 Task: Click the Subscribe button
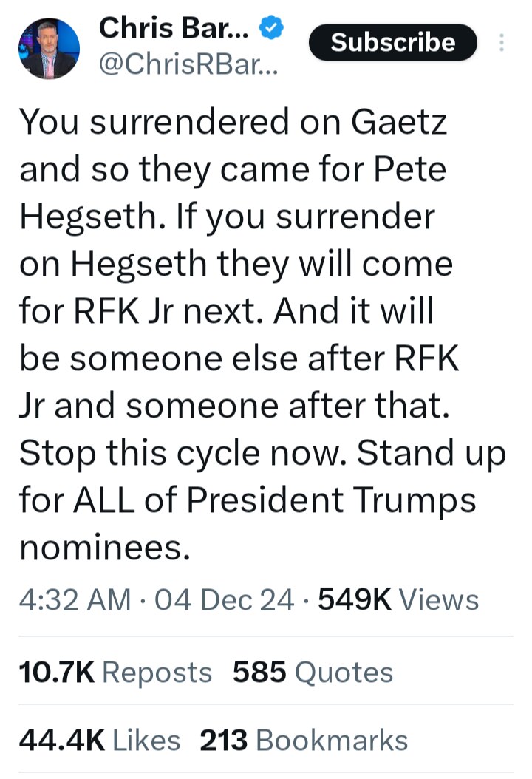[x=392, y=42]
